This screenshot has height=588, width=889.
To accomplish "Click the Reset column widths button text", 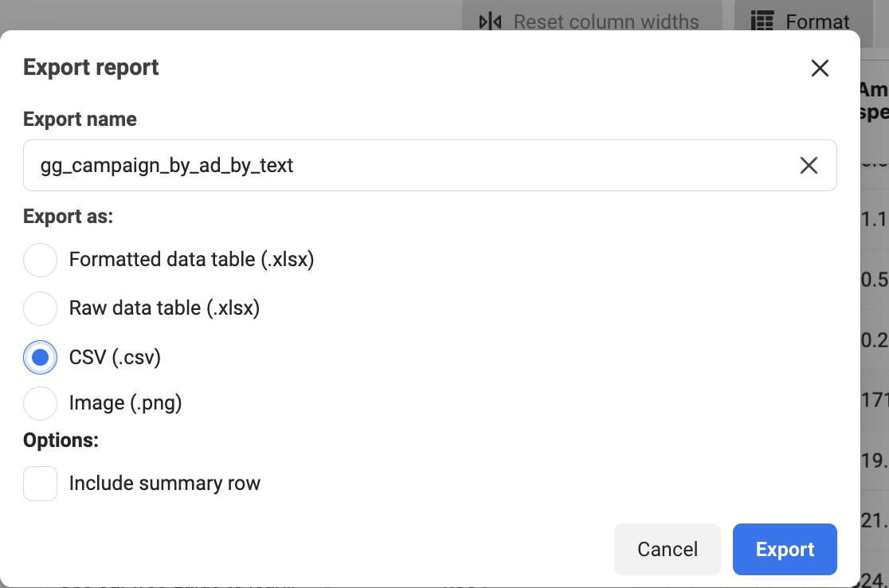I will click(605, 22).
